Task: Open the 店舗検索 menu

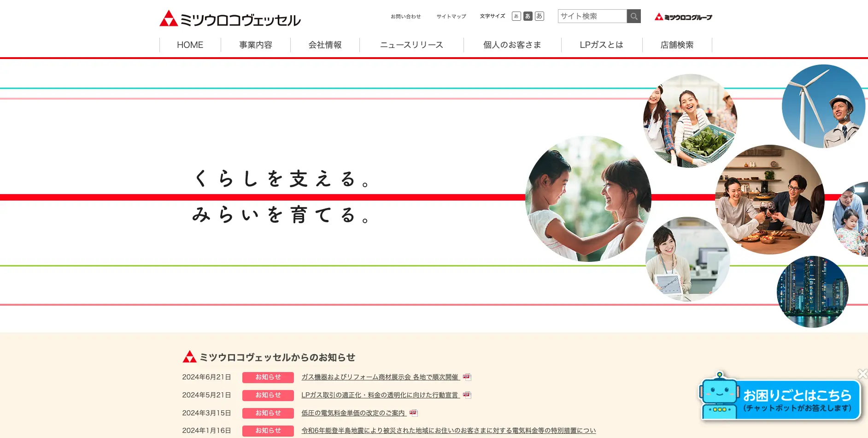Action: click(677, 45)
